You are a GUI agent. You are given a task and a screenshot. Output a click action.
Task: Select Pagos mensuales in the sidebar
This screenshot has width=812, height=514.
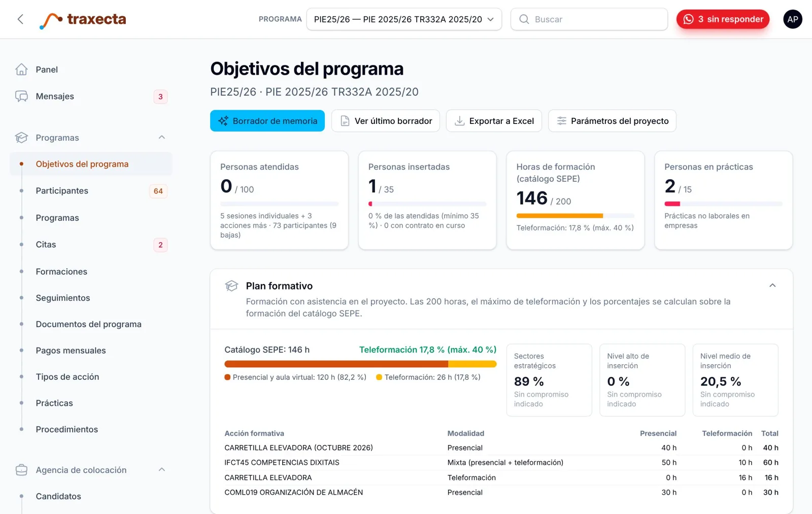coord(91,350)
